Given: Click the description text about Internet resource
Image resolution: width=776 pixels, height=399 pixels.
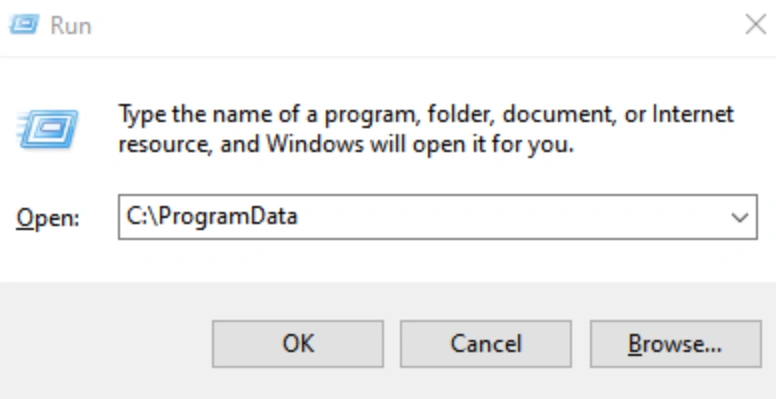Looking at the screenshot, I should pos(426,129).
